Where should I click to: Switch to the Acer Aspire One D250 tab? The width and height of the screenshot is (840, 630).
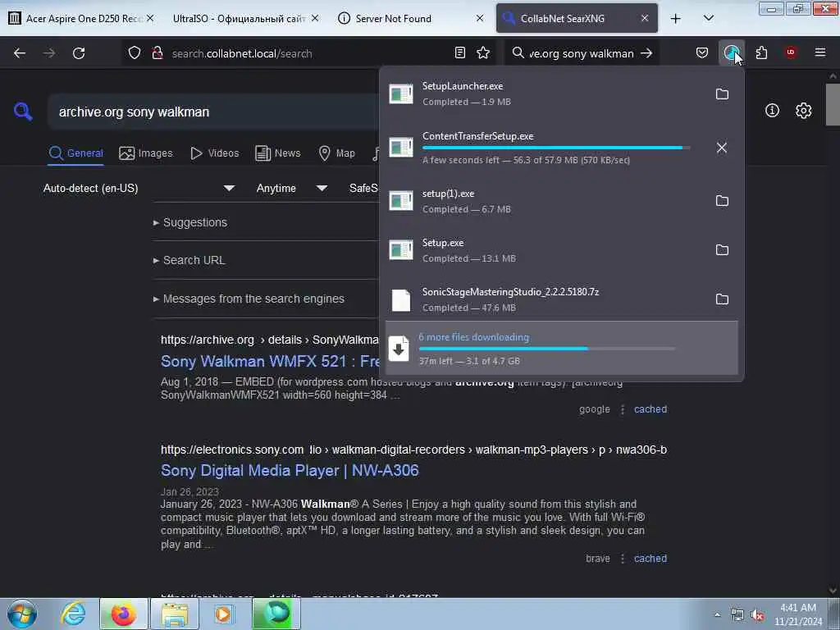click(81, 19)
